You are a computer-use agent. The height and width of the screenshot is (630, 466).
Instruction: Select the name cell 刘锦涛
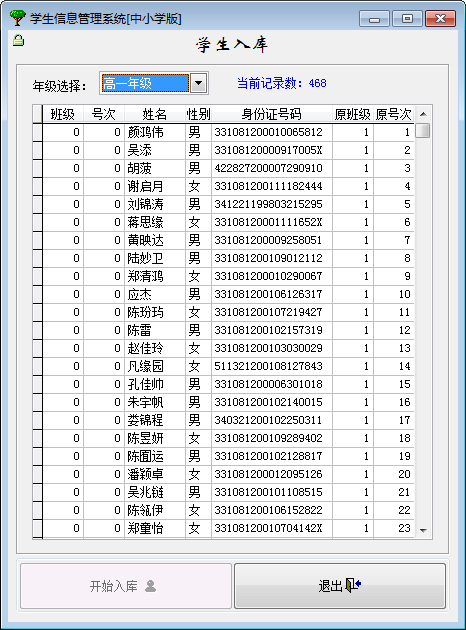155,204
